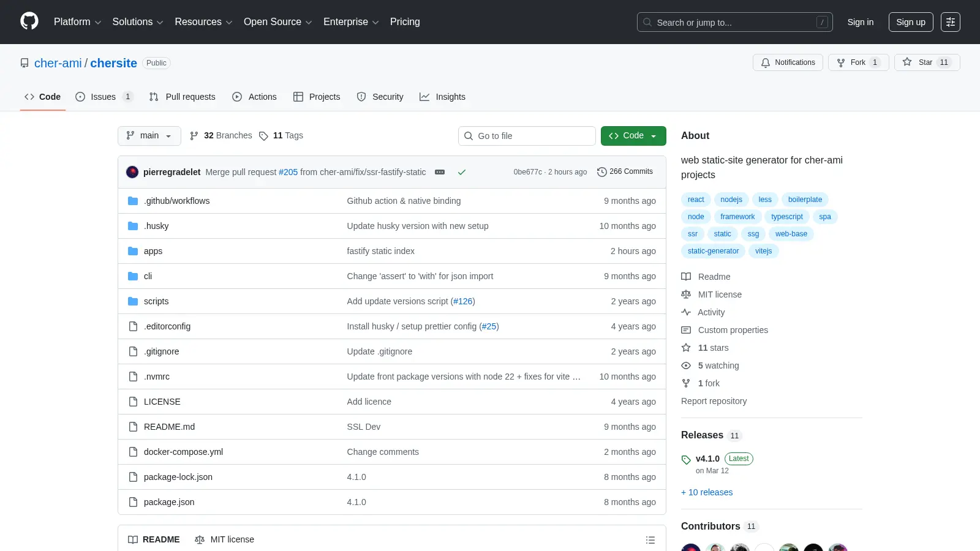
Task: Expand the Open Source menu
Action: point(278,22)
